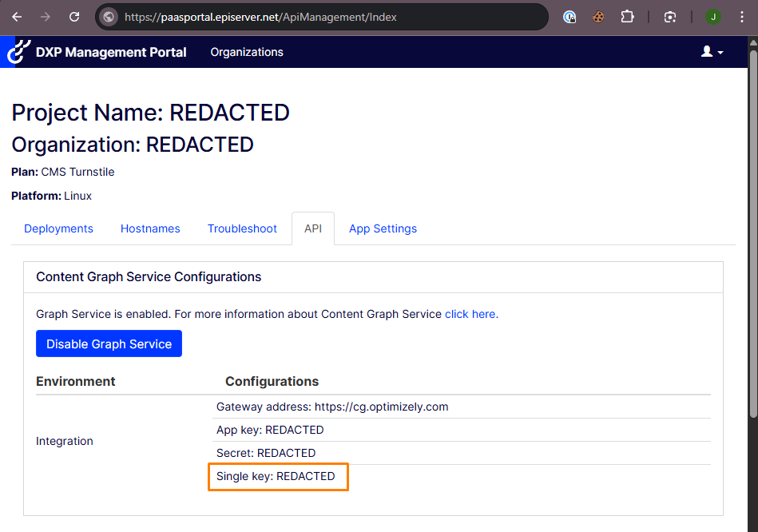Switch to the Hostnames tab

point(150,228)
